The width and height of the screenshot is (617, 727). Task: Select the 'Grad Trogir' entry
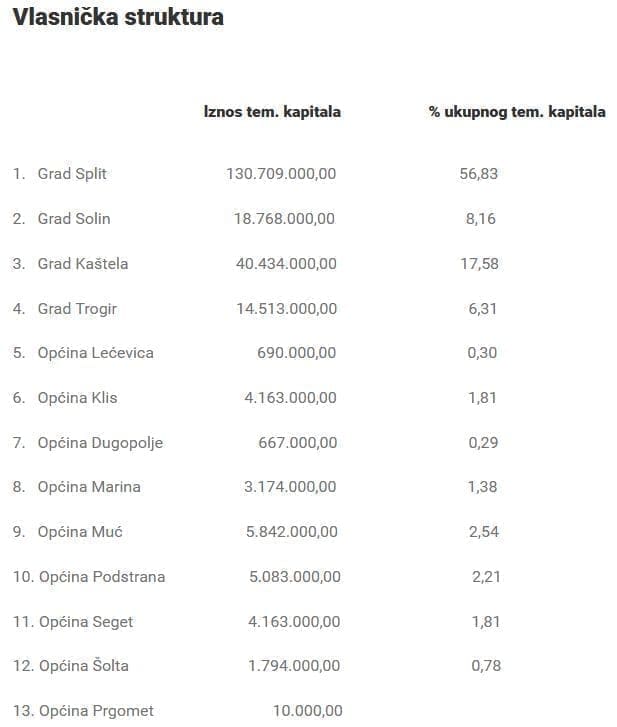77,309
